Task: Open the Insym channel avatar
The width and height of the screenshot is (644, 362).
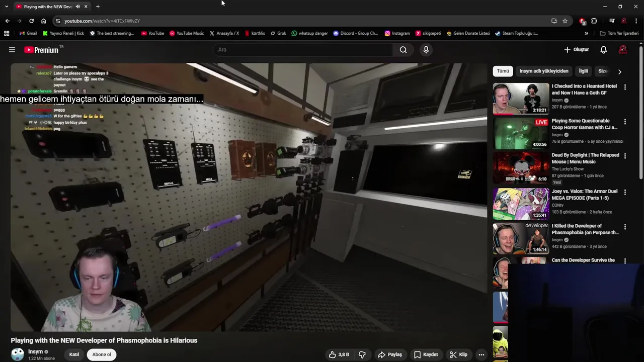Action: click(18, 354)
